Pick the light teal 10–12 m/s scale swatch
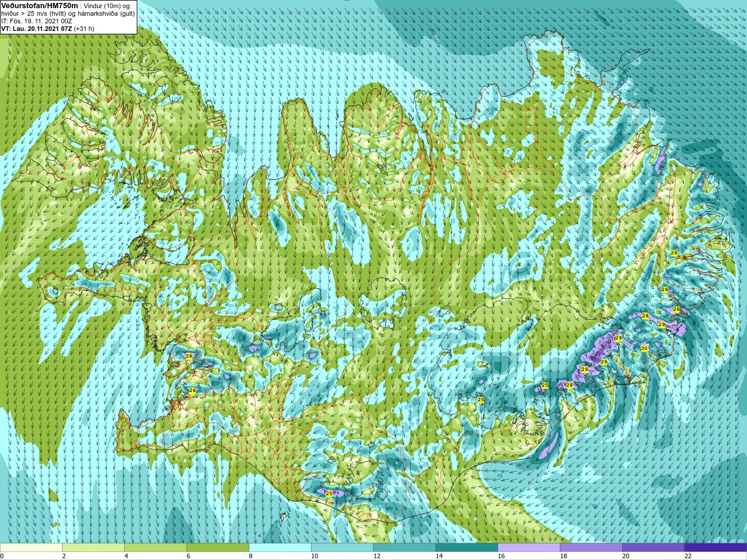 point(342,547)
